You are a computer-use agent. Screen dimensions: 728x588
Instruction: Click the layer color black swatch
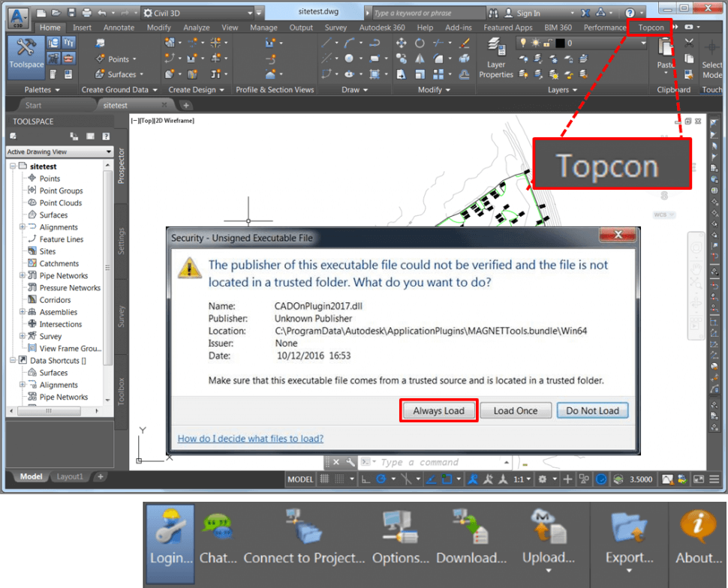click(560, 43)
